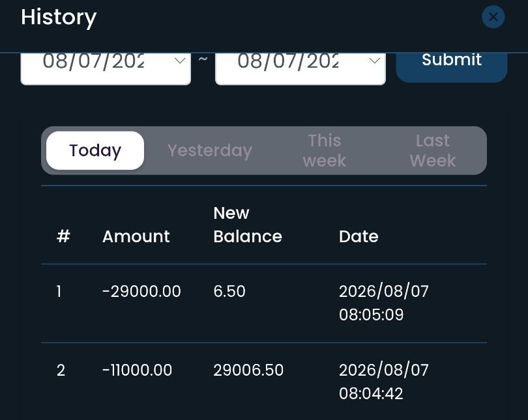Select the 6.50 new balance value
The height and width of the screenshot is (420, 528).
pos(229,291)
